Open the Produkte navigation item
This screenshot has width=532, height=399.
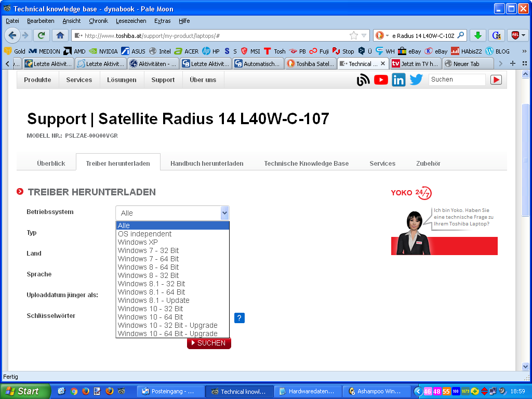coord(37,79)
